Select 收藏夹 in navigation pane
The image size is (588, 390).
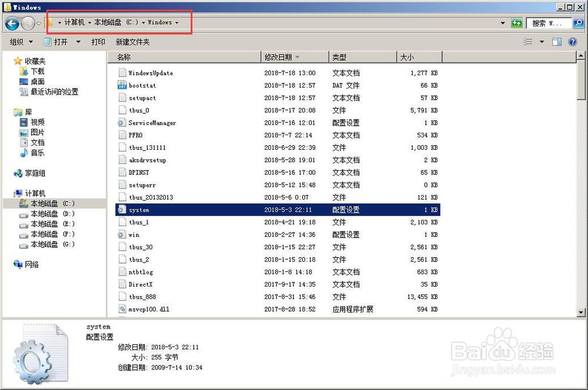pyautogui.click(x=30, y=61)
